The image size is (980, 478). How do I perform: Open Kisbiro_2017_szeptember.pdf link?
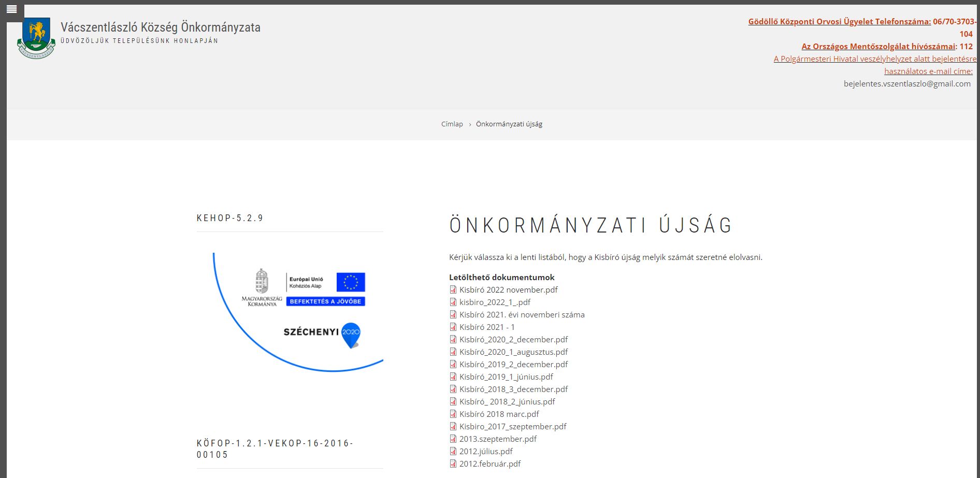pyautogui.click(x=513, y=426)
